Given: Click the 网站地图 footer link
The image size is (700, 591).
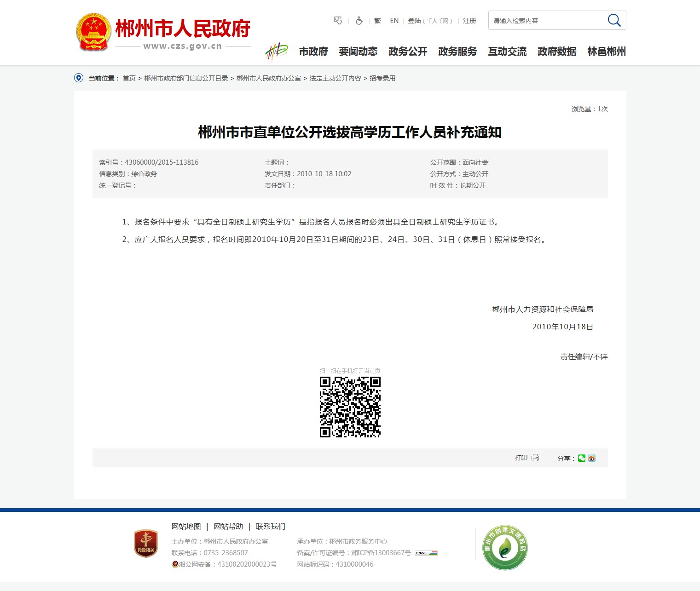Looking at the screenshot, I should [186, 526].
